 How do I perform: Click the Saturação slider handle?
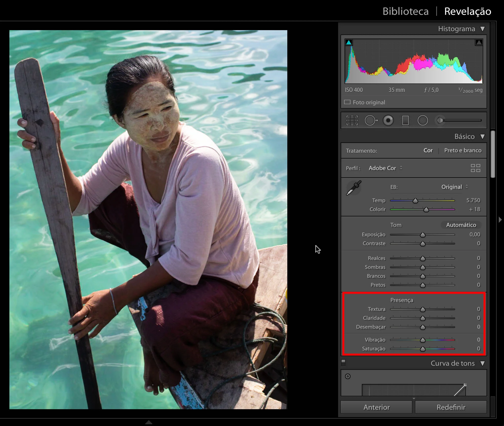(423, 349)
